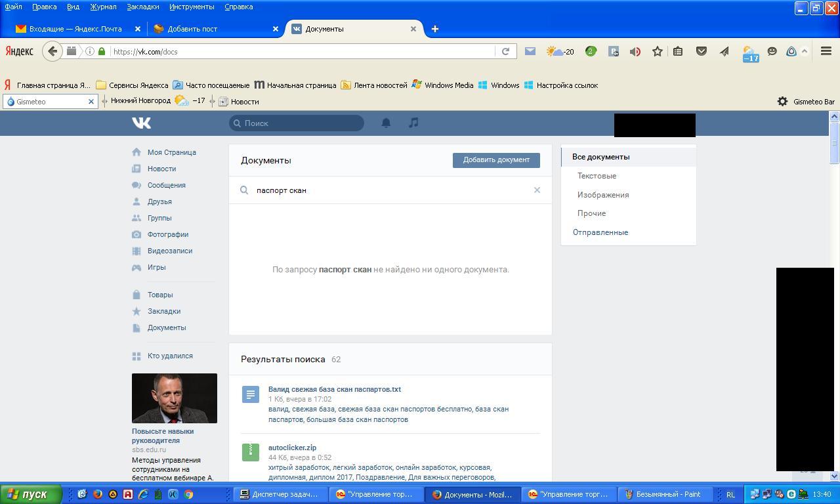Image resolution: width=840 pixels, height=504 pixels.
Task: Open Валид свежая база скан паспартов.txt
Action: tap(335, 389)
